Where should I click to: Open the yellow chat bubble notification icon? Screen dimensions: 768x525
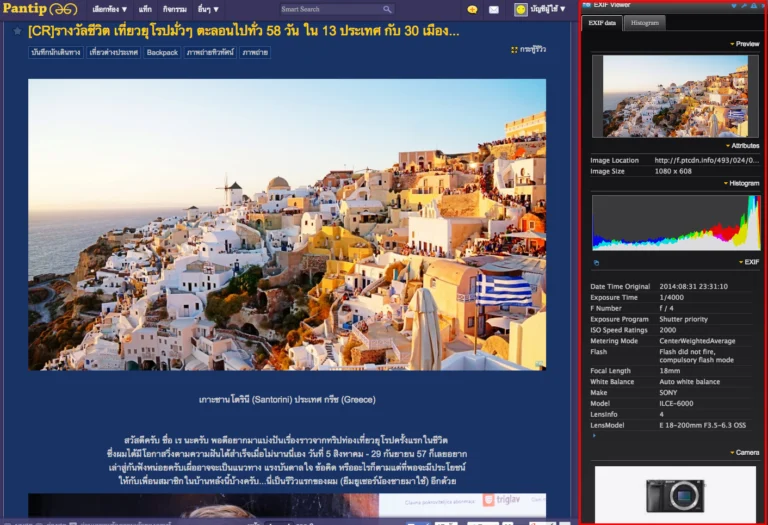472,9
